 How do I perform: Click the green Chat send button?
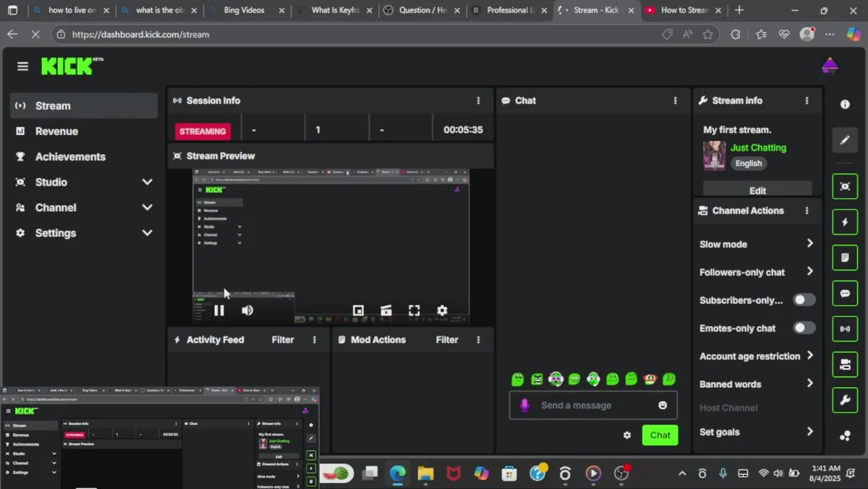660,435
